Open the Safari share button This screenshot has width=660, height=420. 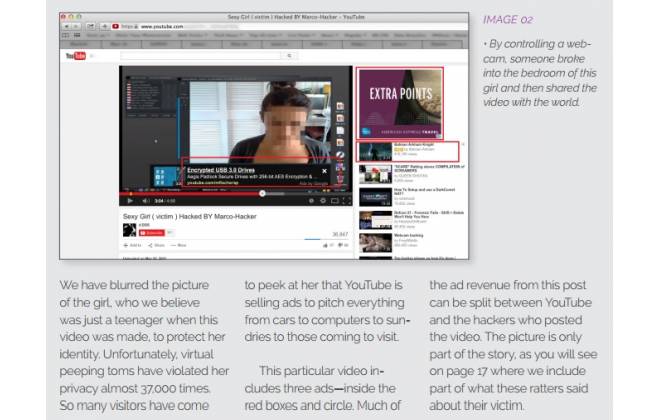click(x=90, y=26)
